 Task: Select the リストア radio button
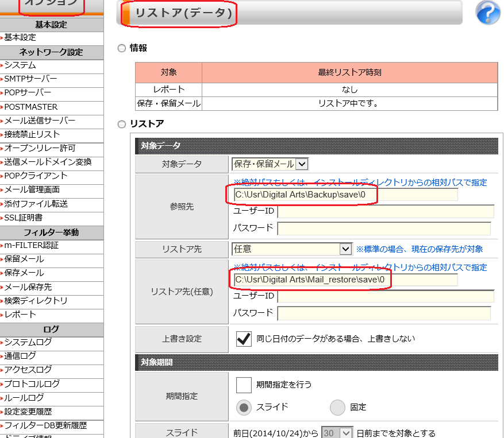pos(121,124)
